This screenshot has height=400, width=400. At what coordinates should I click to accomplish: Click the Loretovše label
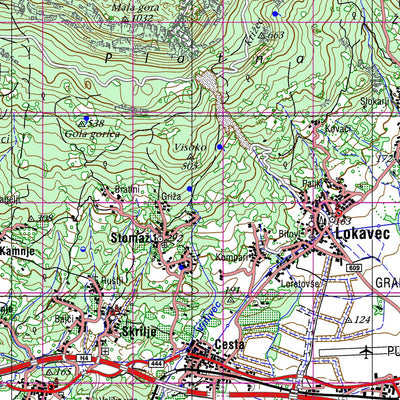300,284
